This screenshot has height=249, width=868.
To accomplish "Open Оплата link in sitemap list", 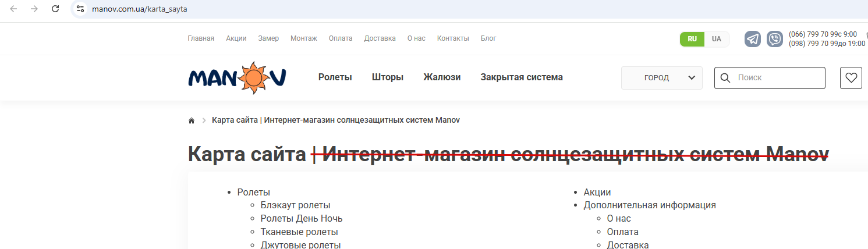I will 623,232.
